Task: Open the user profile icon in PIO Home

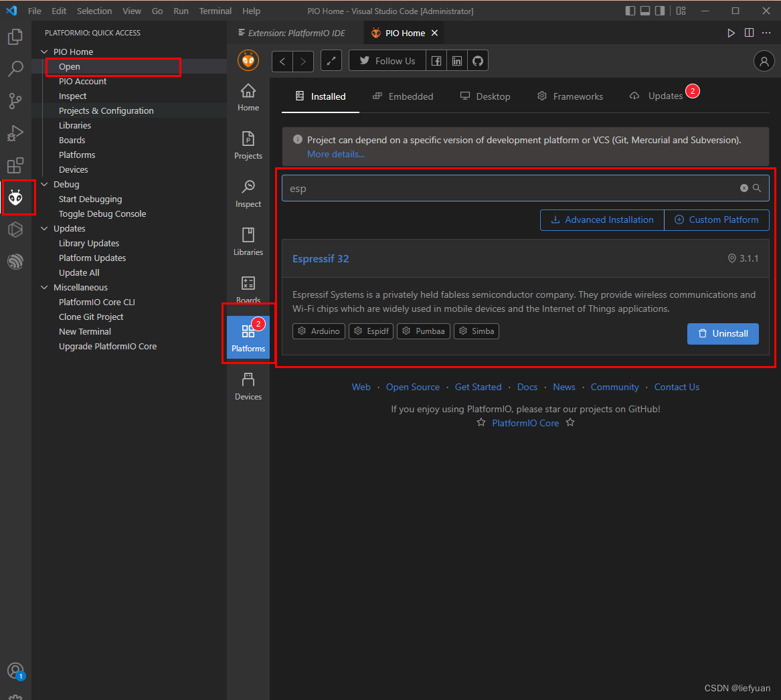Action: (x=764, y=62)
